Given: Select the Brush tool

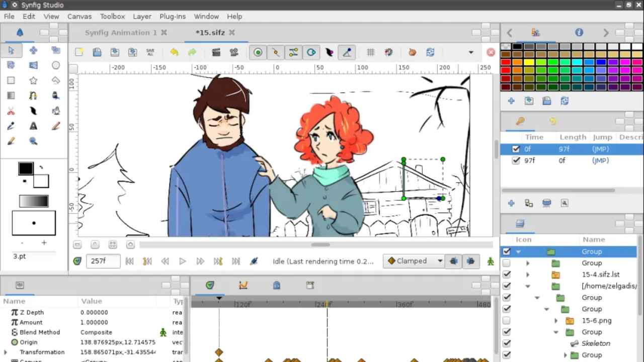Looking at the screenshot, I should coord(11,141).
